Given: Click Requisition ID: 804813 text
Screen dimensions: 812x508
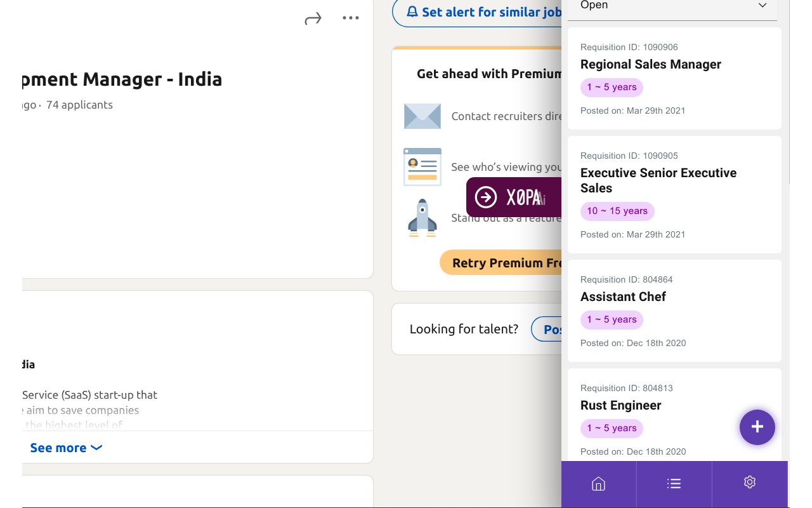Looking at the screenshot, I should [627, 388].
